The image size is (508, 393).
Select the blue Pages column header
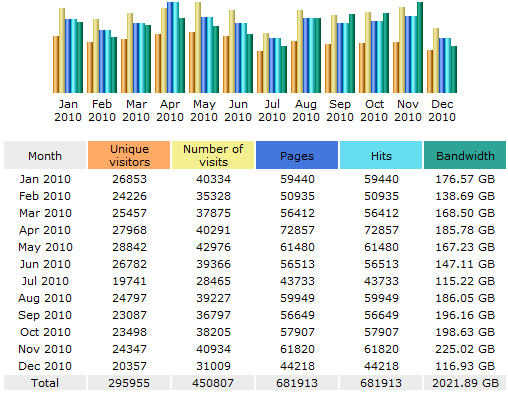point(297,155)
